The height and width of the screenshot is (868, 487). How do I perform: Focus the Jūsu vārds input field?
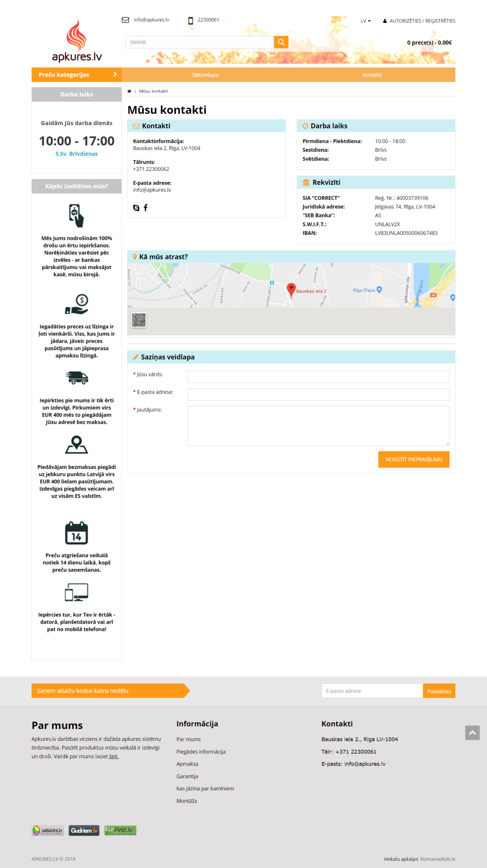coord(318,377)
